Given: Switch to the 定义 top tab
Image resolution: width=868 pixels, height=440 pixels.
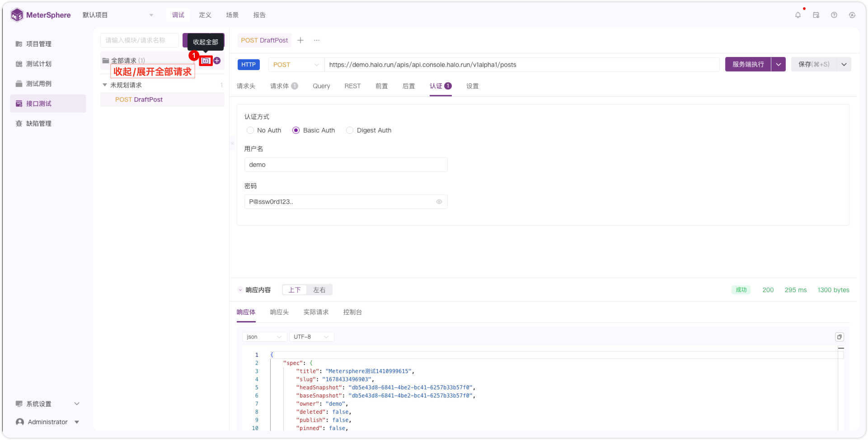Looking at the screenshot, I should click(205, 15).
